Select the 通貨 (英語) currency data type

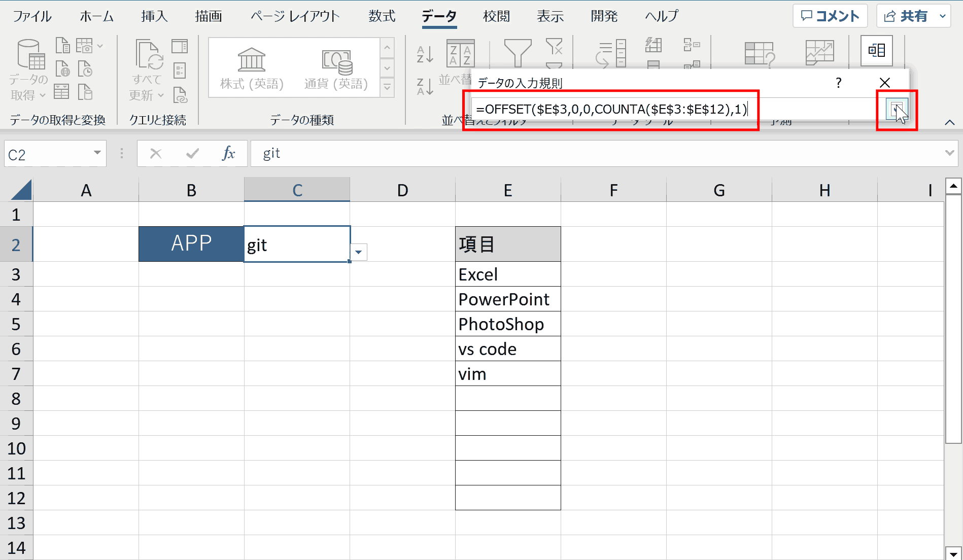pos(336,68)
